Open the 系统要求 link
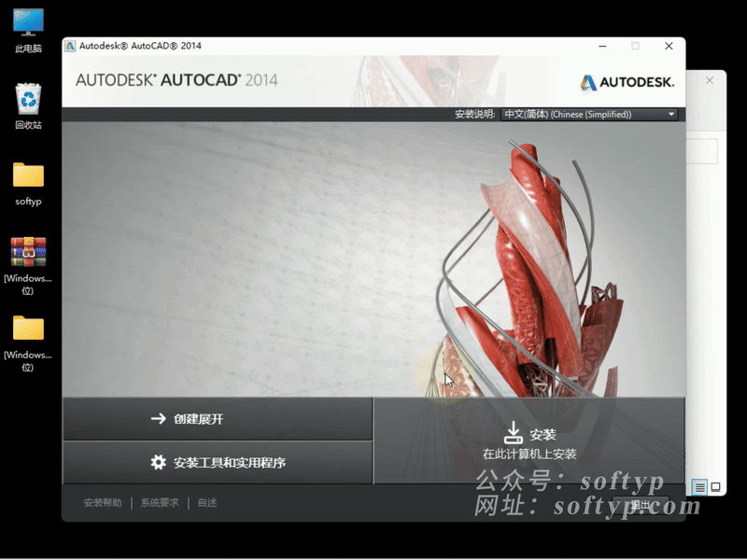747x560 pixels. click(160, 503)
